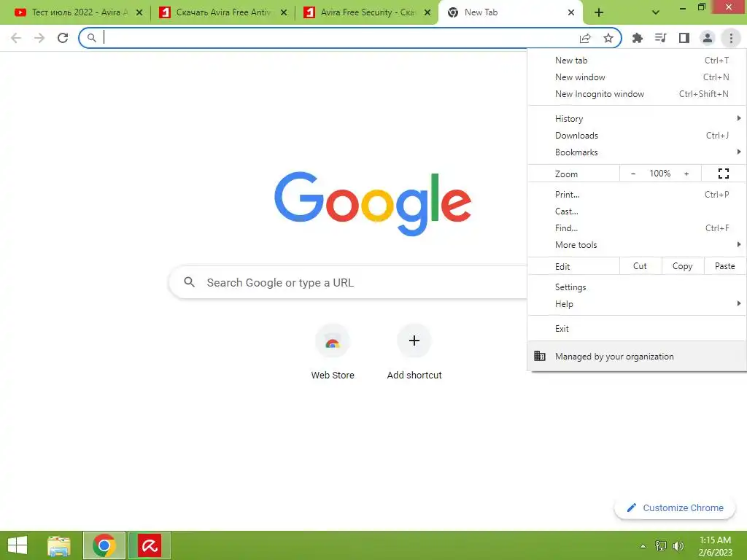The image size is (747, 560).
Task: Click the Chrome taskbar icon
Action: click(x=104, y=545)
